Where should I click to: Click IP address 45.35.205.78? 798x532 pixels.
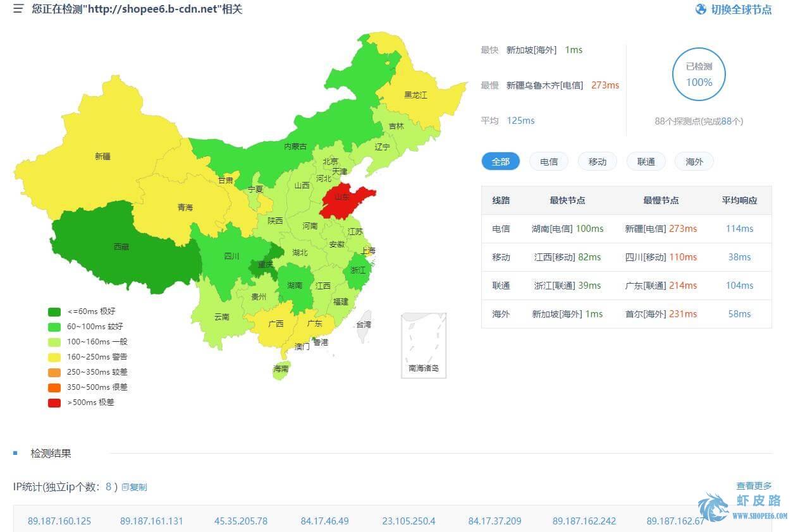(241, 521)
